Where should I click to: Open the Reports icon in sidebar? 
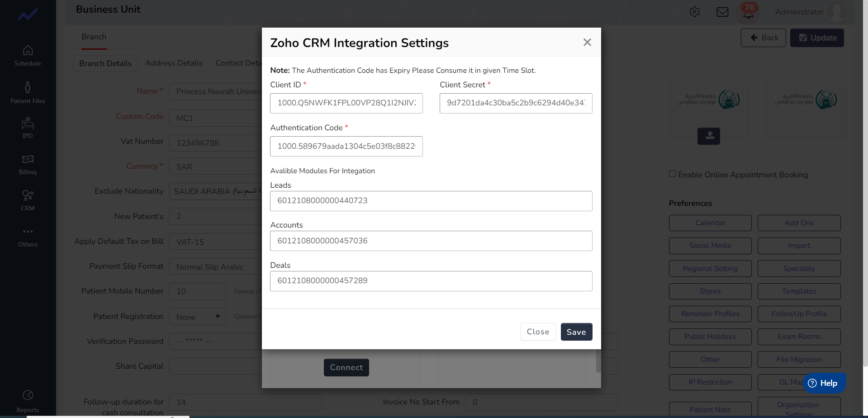pos(28,395)
